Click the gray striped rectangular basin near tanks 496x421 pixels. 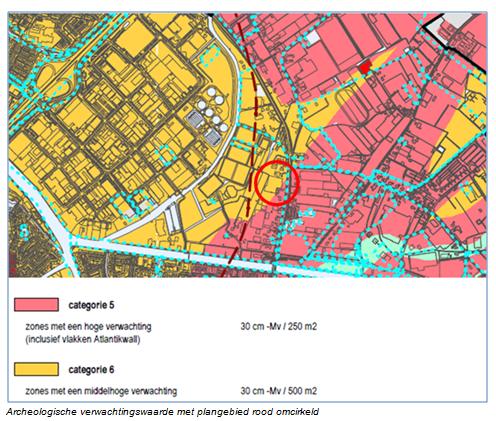coord(196,119)
